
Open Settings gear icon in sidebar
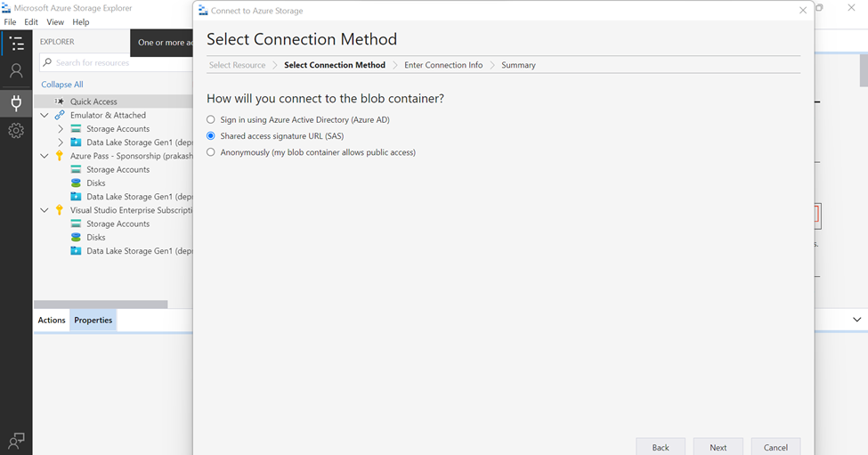click(x=17, y=131)
